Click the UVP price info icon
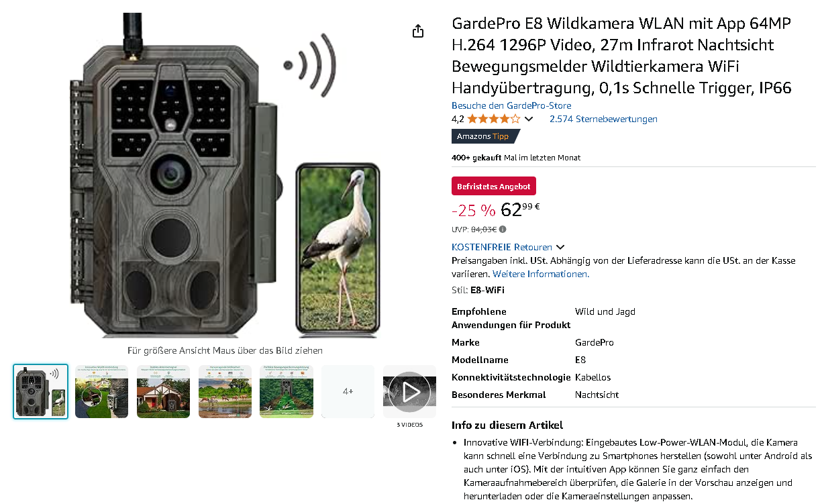 pos(503,230)
